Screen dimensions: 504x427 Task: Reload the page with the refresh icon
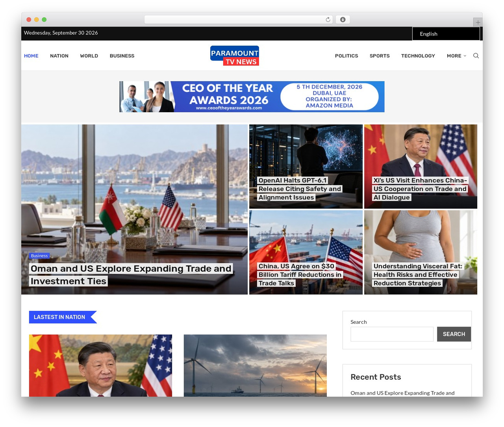(x=328, y=20)
